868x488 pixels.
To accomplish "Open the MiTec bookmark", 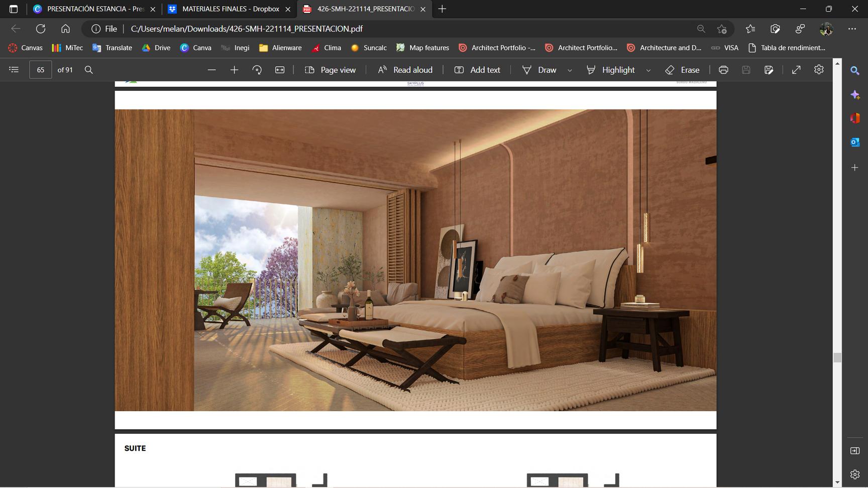I will point(67,48).
